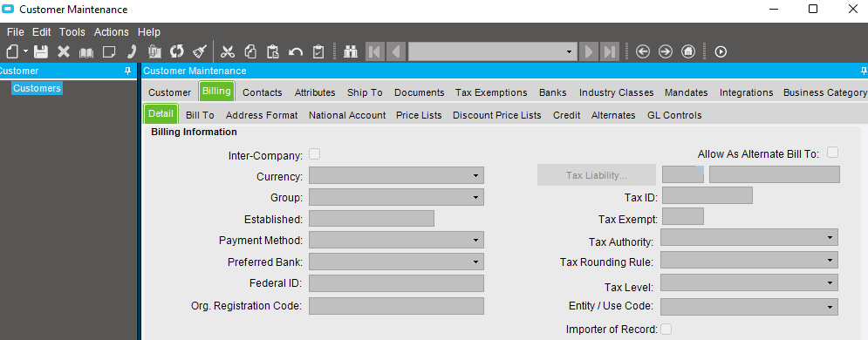This screenshot has height=340, width=868.
Task: Open the Tools menu
Action: pos(72,32)
